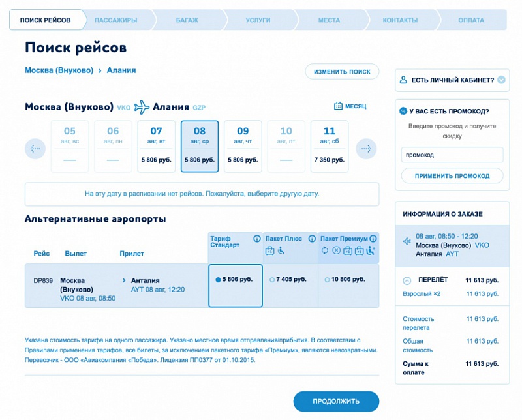The height and width of the screenshot is (420, 522).
Task: Go to the БАГАЖ step tab
Action: [x=187, y=20]
